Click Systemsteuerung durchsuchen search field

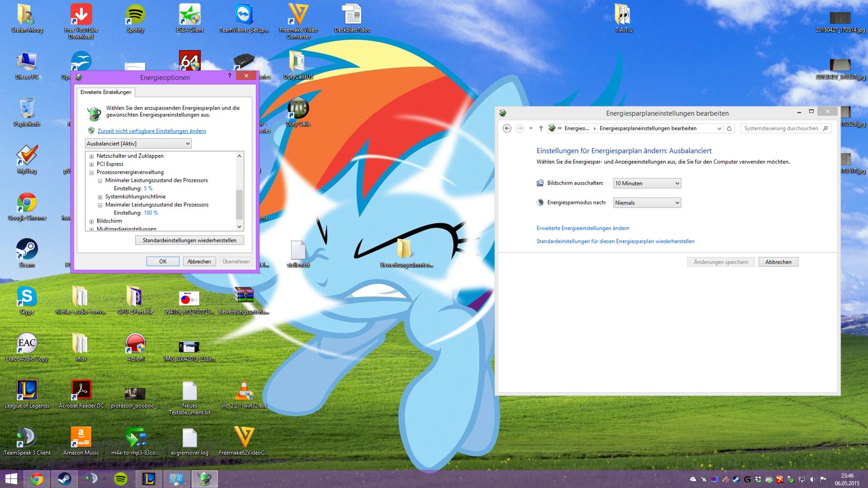pos(786,128)
